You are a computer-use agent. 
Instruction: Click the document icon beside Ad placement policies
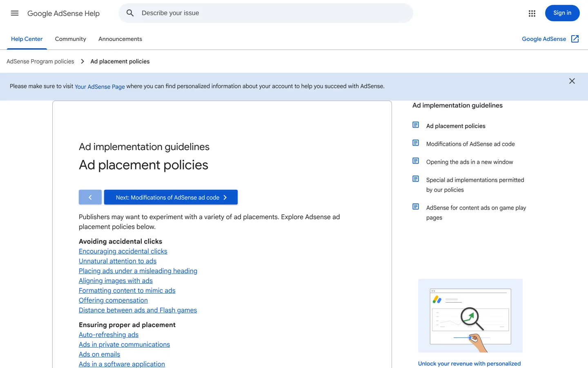pyautogui.click(x=416, y=125)
